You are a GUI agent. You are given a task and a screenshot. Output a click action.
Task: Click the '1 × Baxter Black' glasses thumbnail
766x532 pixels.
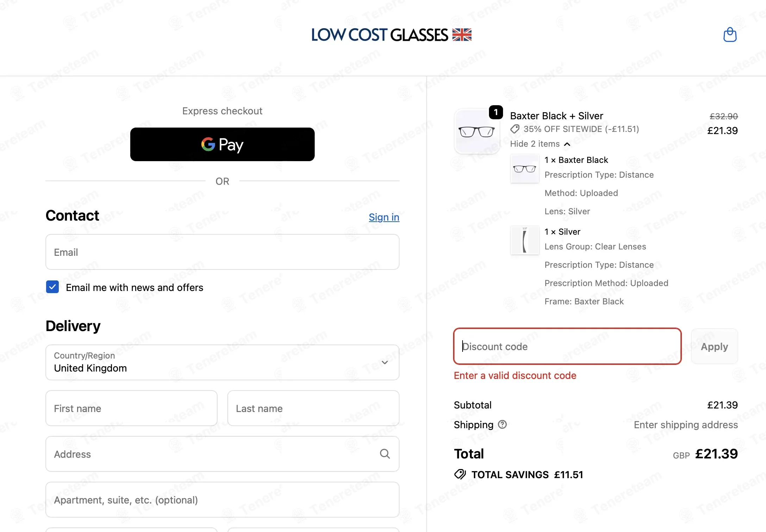click(x=525, y=169)
